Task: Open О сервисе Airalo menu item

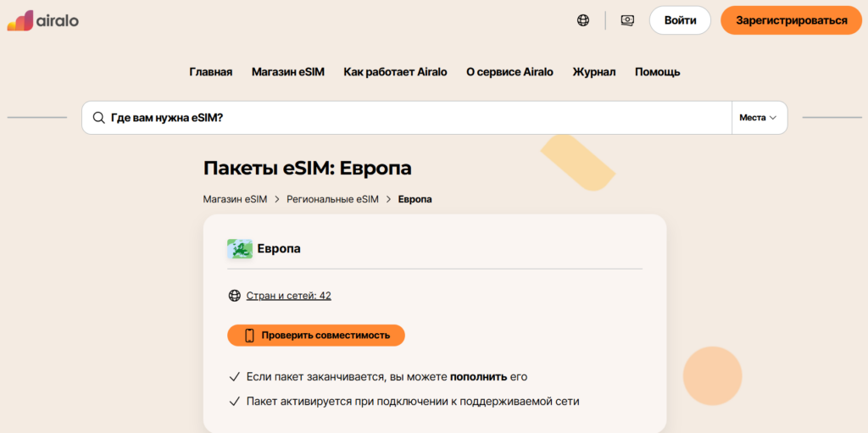Action: [x=509, y=72]
